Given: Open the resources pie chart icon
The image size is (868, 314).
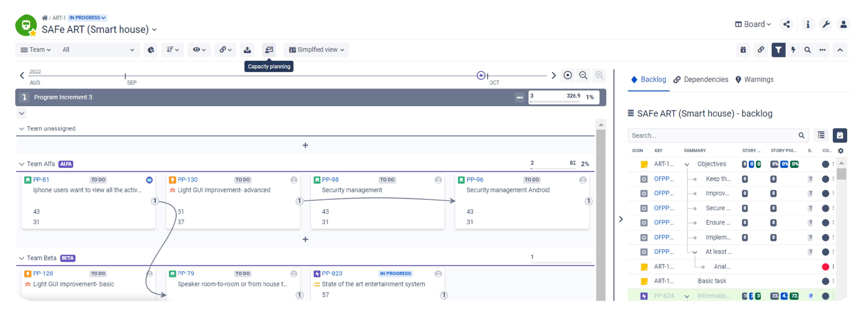Looking at the screenshot, I should click(151, 50).
